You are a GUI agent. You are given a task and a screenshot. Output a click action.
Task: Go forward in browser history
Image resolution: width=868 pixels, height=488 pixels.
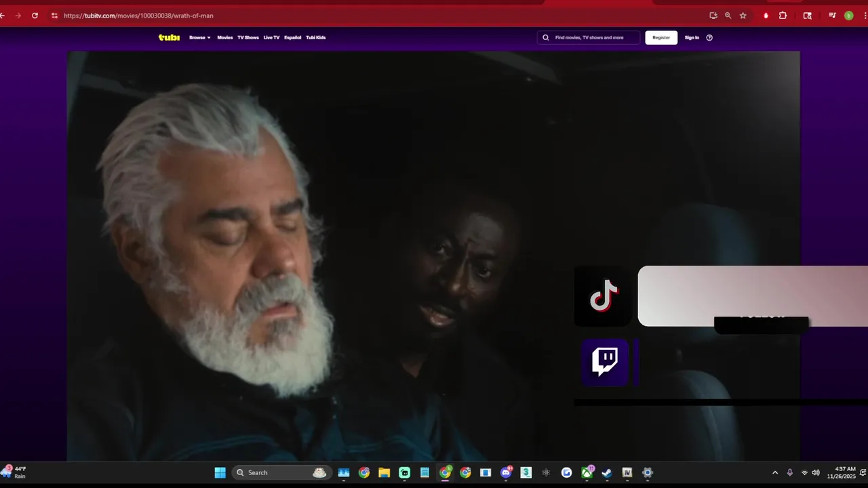click(18, 16)
